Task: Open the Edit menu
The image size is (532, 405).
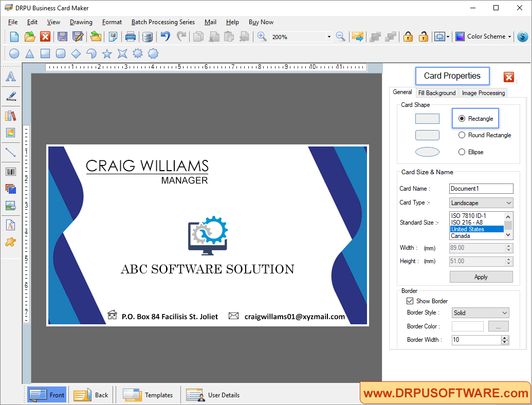Action: 32,22
